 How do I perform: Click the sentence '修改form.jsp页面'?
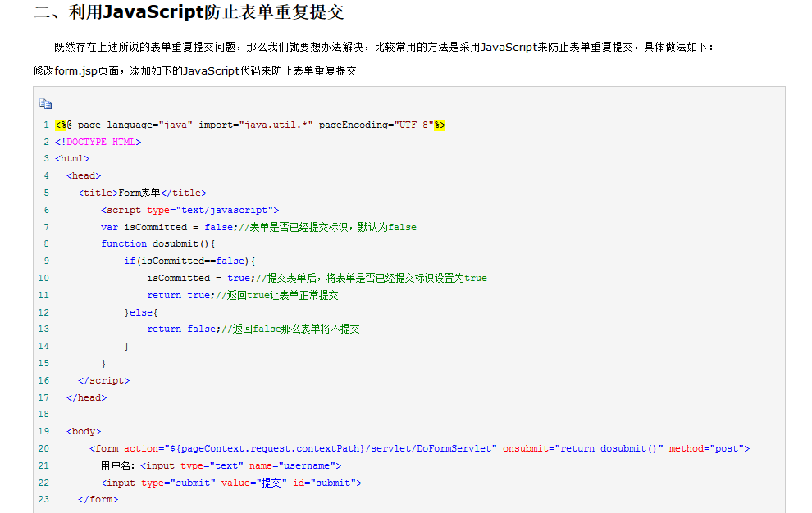[x=194, y=71]
